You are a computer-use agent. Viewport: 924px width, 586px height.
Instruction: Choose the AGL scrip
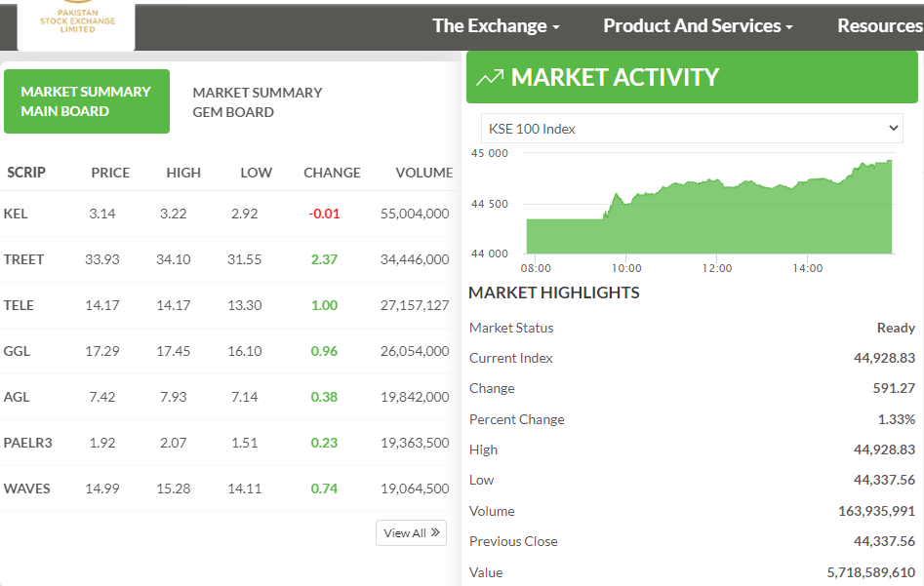click(x=16, y=397)
